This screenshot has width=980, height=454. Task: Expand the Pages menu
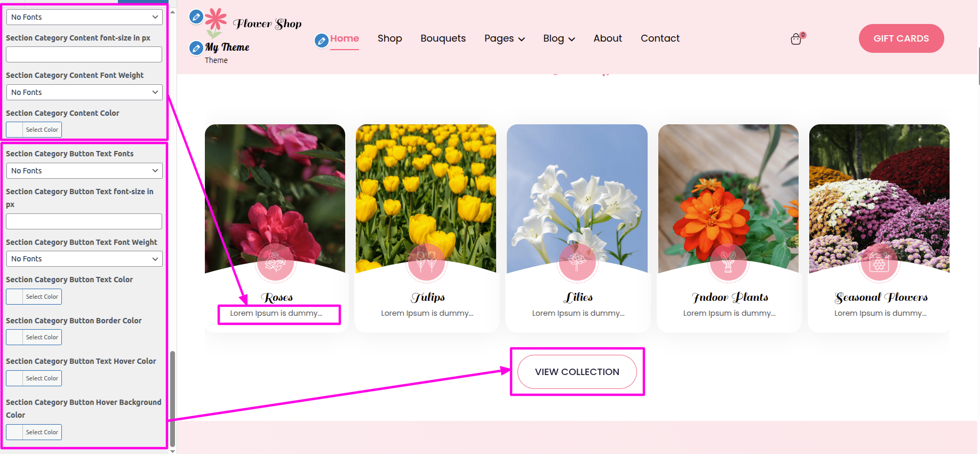tap(504, 38)
